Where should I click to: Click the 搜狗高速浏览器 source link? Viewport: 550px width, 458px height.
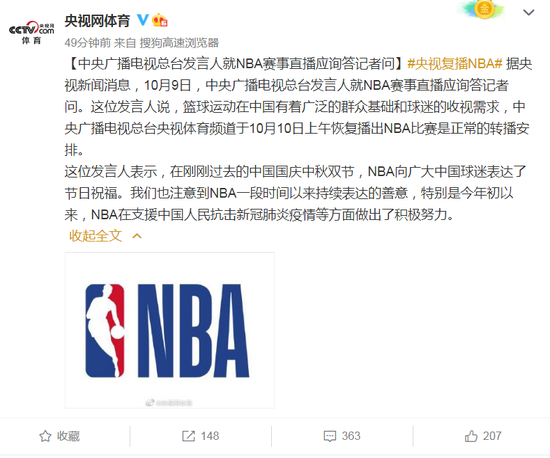(179, 43)
